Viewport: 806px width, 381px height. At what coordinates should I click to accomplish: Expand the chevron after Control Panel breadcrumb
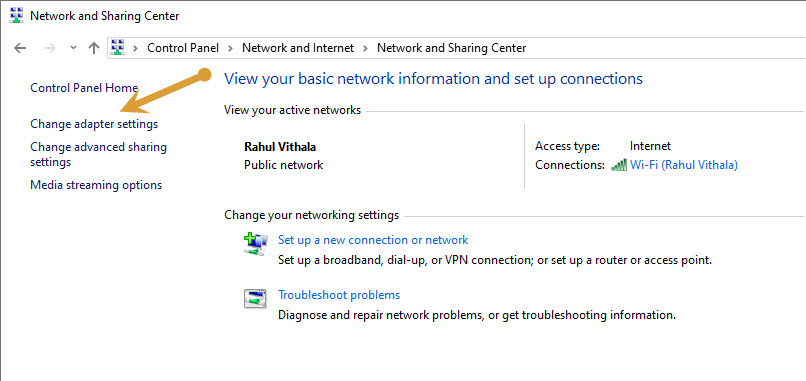click(x=231, y=48)
